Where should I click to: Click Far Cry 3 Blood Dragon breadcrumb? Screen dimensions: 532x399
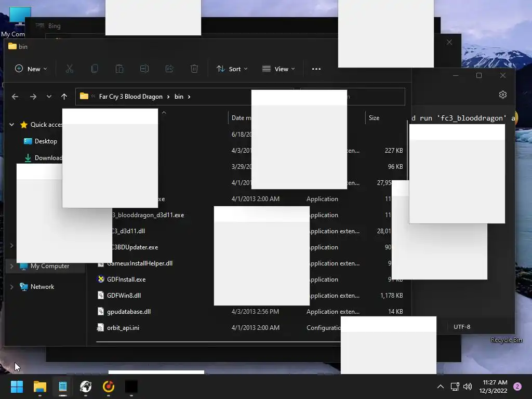click(130, 97)
